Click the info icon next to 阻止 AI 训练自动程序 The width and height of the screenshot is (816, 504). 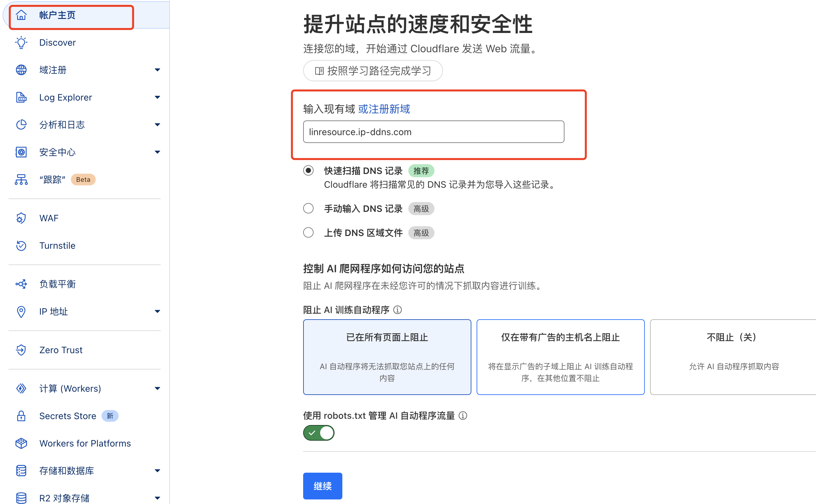tap(398, 310)
